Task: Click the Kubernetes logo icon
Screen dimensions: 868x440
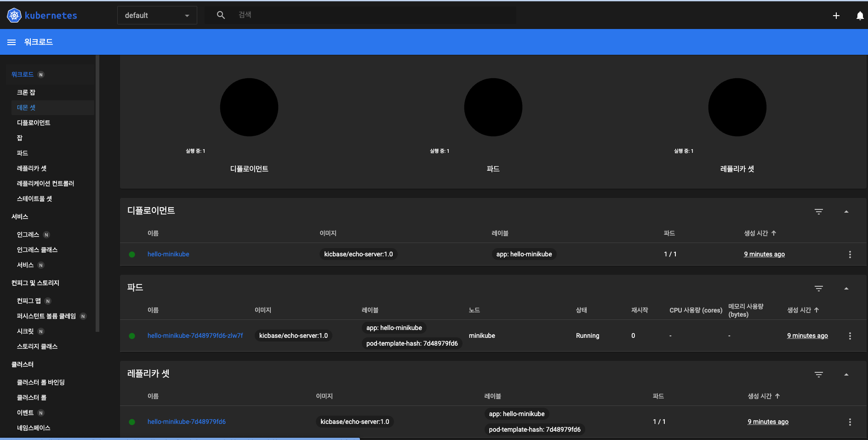Action: (14, 15)
